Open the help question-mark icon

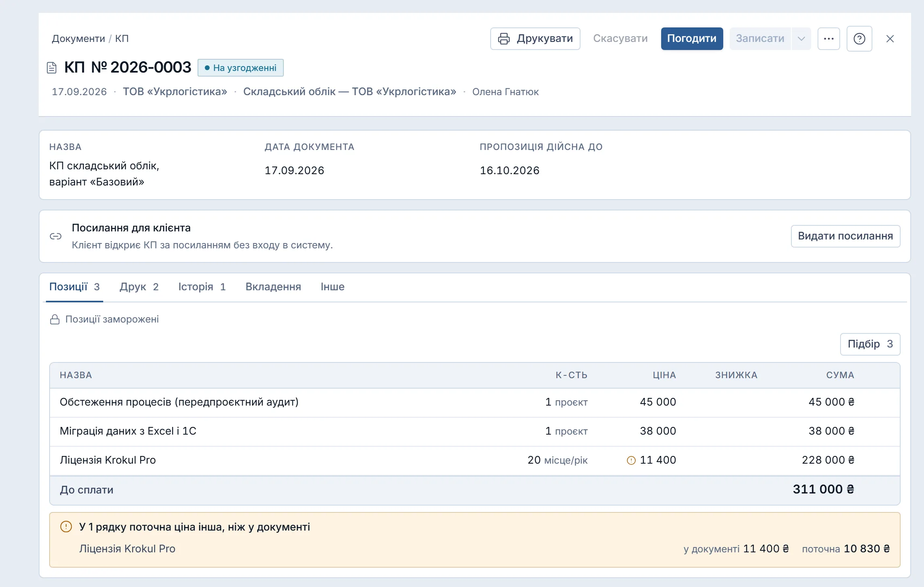[x=859, y=39]
